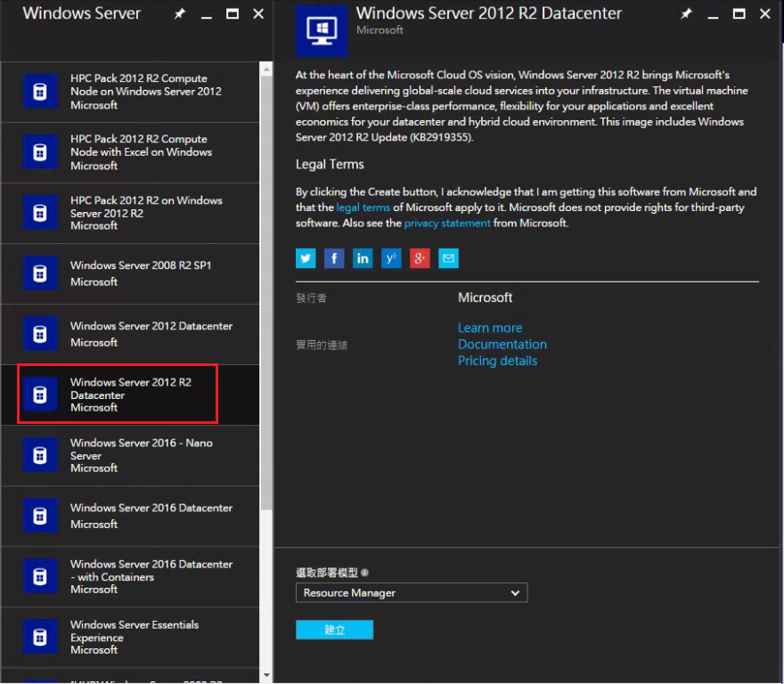Click the Windows Server 2012 R2 Datacenter list icon

click(x=40, y=395)
